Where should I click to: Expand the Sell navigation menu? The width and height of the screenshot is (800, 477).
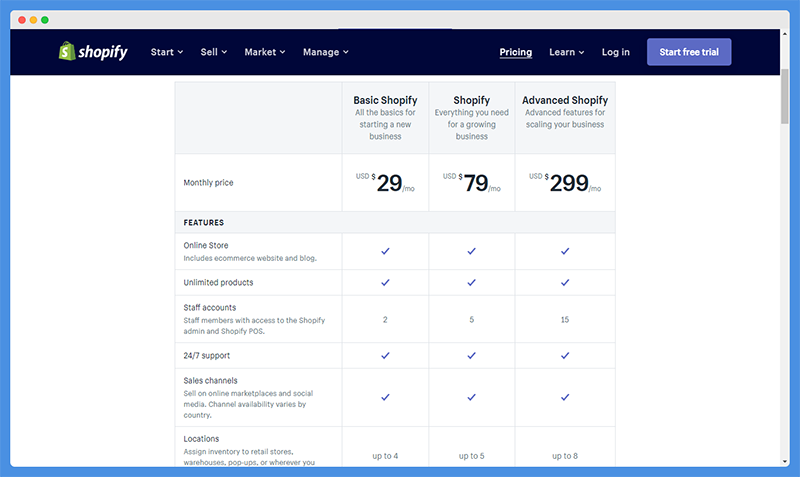214,52
